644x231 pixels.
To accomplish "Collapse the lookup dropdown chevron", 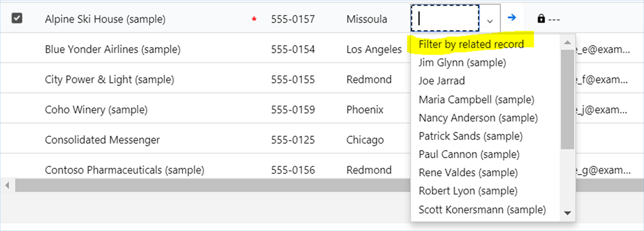I will (x=490, y=21).
